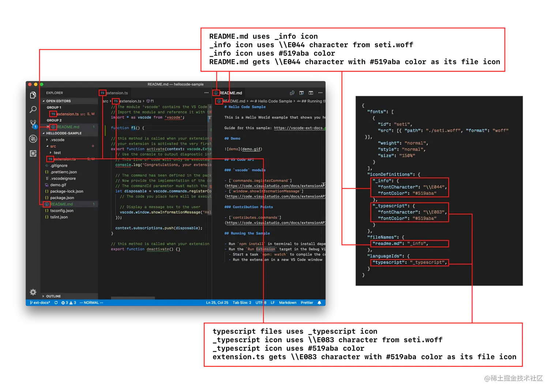This screenshot has height=392, width=553.
Task: Open the Extensions view icon
Action: [33, 153]
